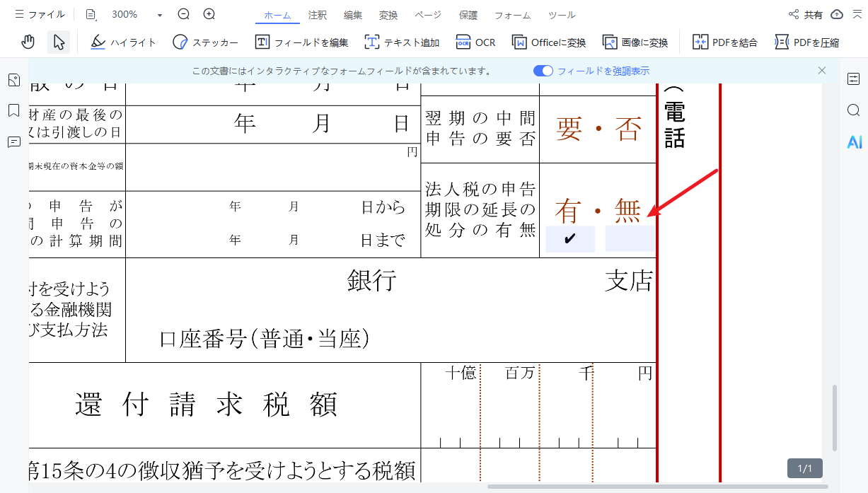Zoom in with the magnifier plus icon
Viewport: 868px width, 493px height.
[x=208, y=13]
